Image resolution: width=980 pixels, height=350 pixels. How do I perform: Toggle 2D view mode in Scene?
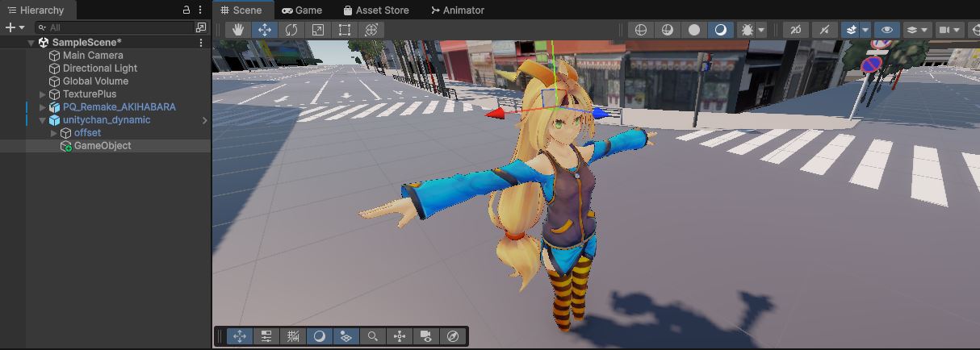(x=796, y=30)
